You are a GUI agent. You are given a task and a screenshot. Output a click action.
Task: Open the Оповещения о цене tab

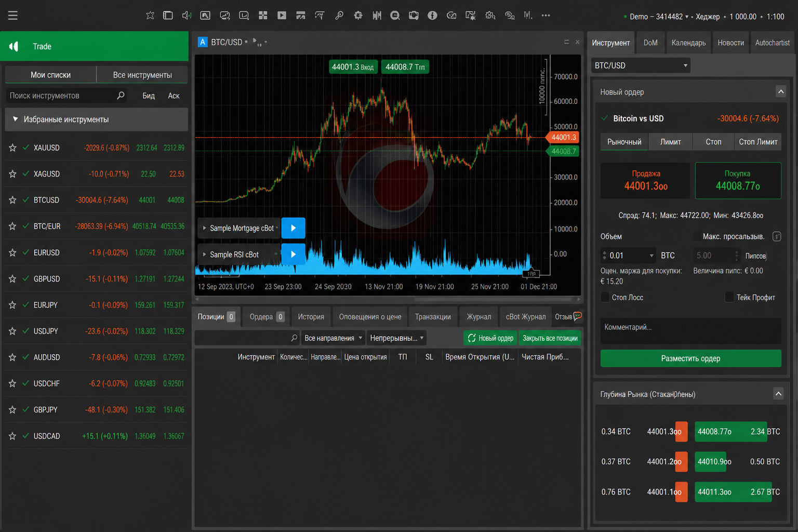pyautogui.click(x=370, y=316)
